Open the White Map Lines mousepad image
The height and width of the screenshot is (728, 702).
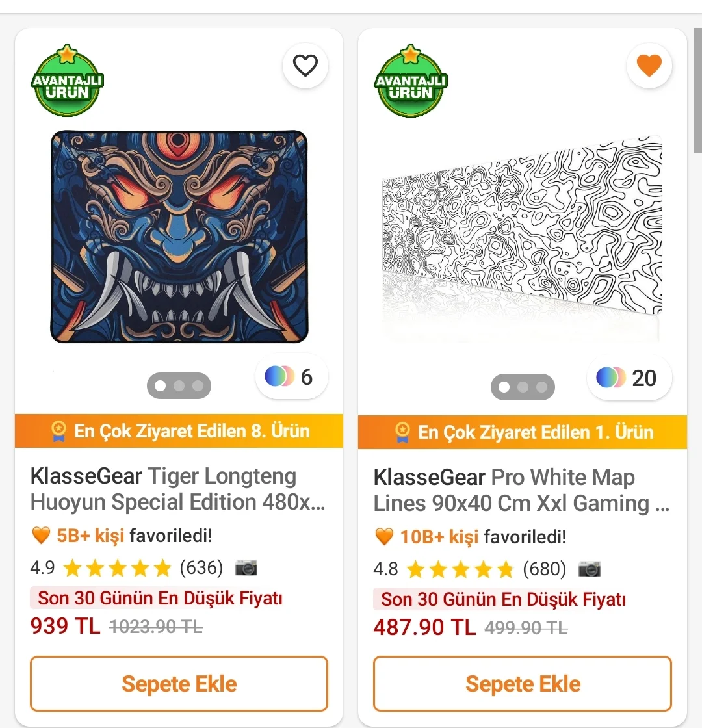click(522, 237)
